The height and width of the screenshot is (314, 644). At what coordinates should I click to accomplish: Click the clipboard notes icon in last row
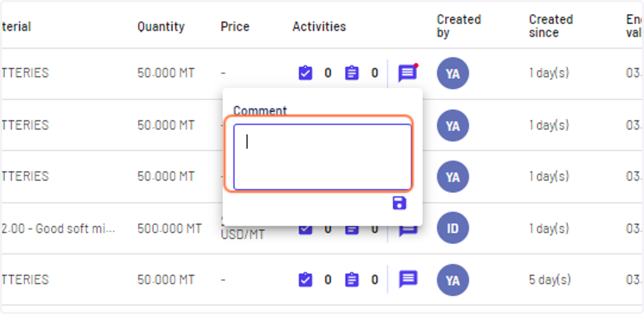[x=352, y=280]
